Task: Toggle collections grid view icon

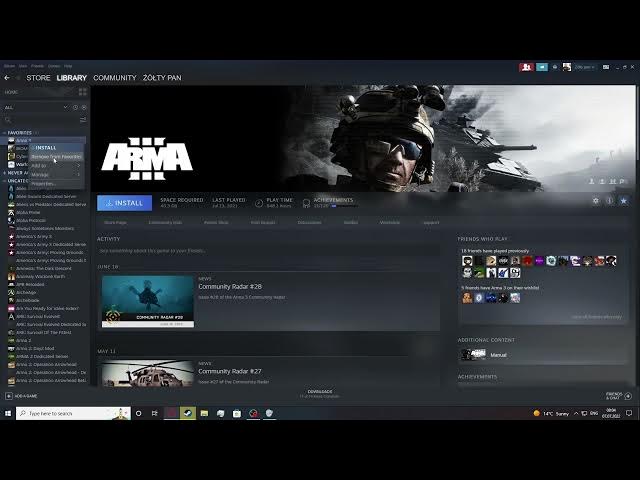Action: click(x=83, y=92)
